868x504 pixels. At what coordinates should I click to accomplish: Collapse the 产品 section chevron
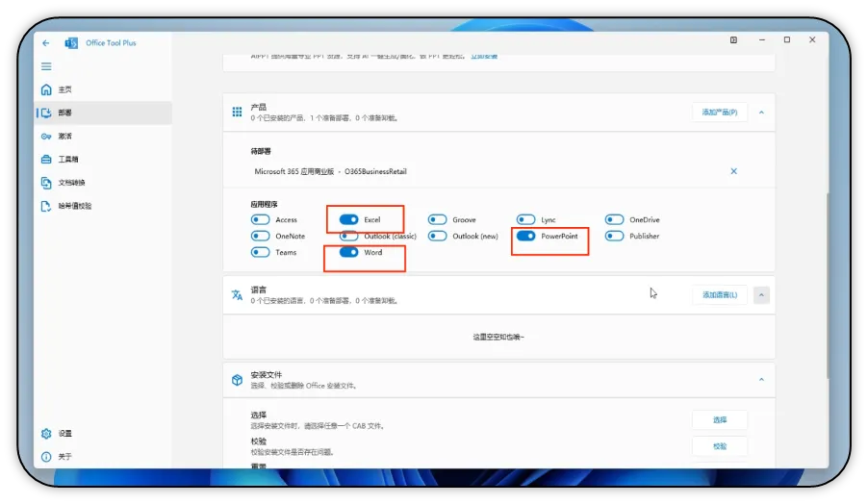tap(762, 113)
